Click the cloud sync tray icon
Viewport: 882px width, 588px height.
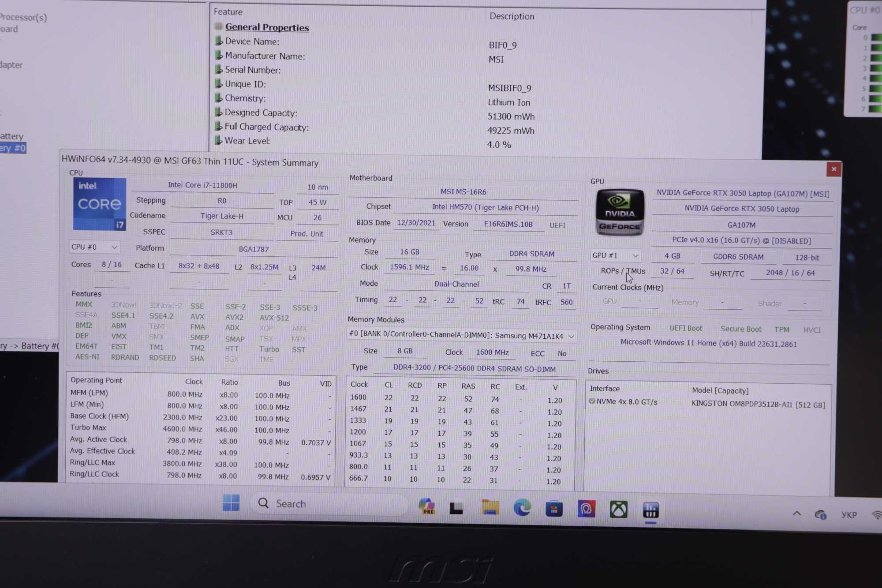click(x=820, y=514)
